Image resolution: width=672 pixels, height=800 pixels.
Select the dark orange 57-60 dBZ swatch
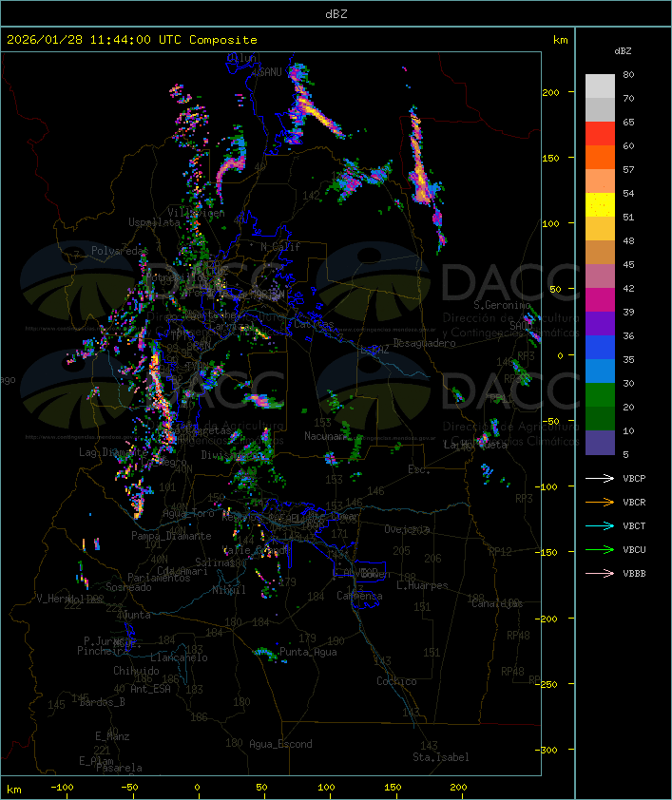click(x=600, y=158)
